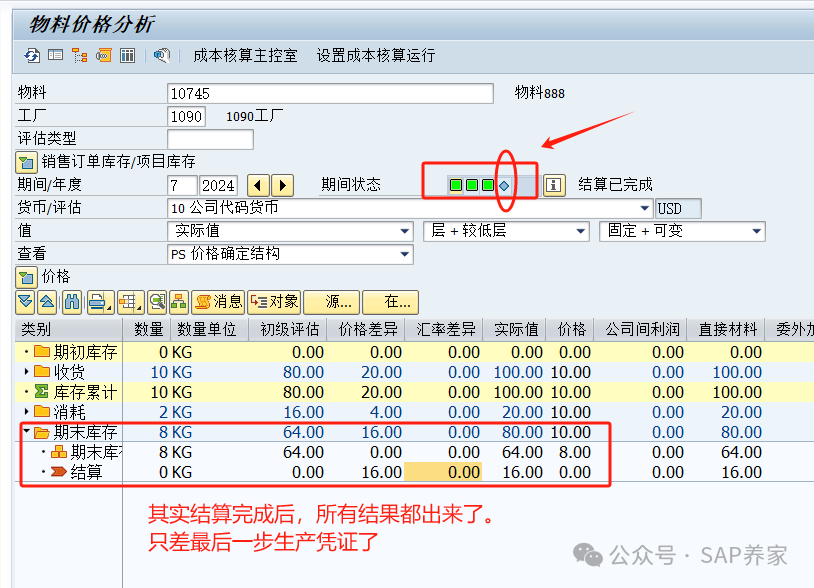
Task: Toggle the 价格 section icon
Action: pos(26,278)
